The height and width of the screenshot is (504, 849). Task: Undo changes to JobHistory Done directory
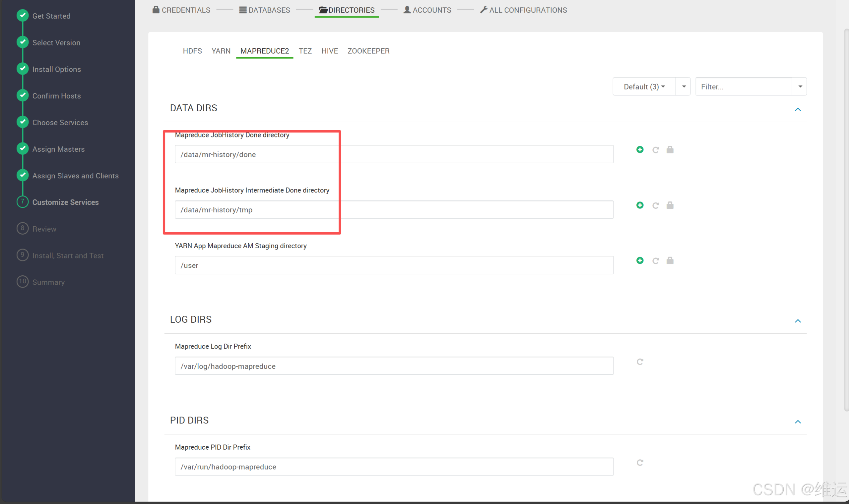(x=656, y=149)
